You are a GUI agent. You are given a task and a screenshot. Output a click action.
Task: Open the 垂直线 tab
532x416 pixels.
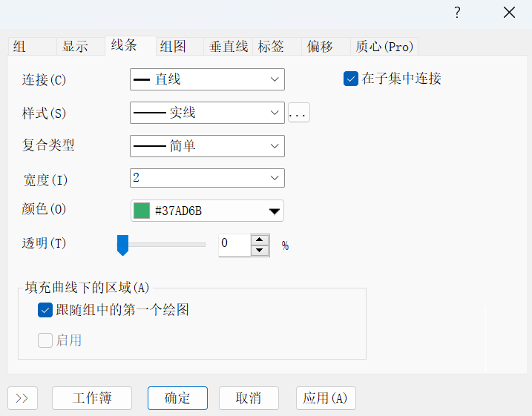click(x=229, y=46)
